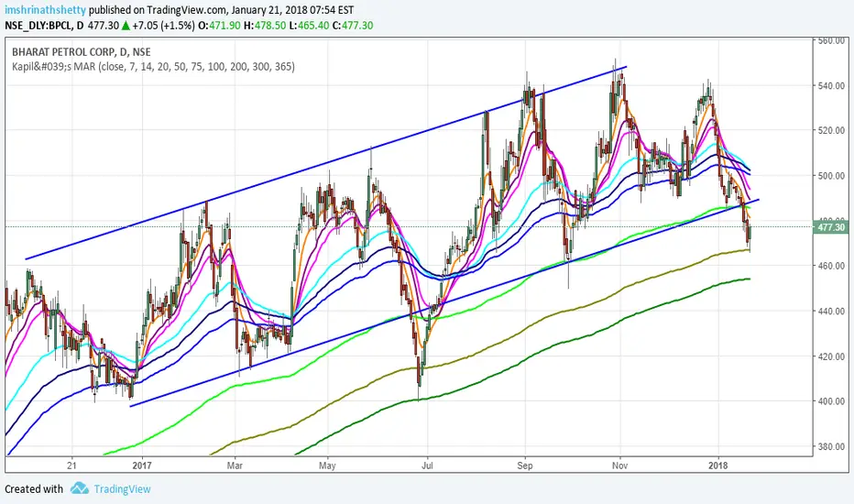
Task: Click the Sep date axis label
Action: click(524, 466)
